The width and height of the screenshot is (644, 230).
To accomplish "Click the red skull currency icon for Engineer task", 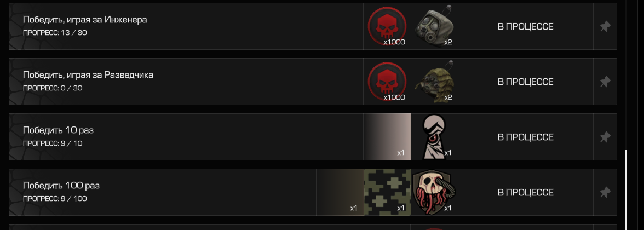I will (387, 26).
